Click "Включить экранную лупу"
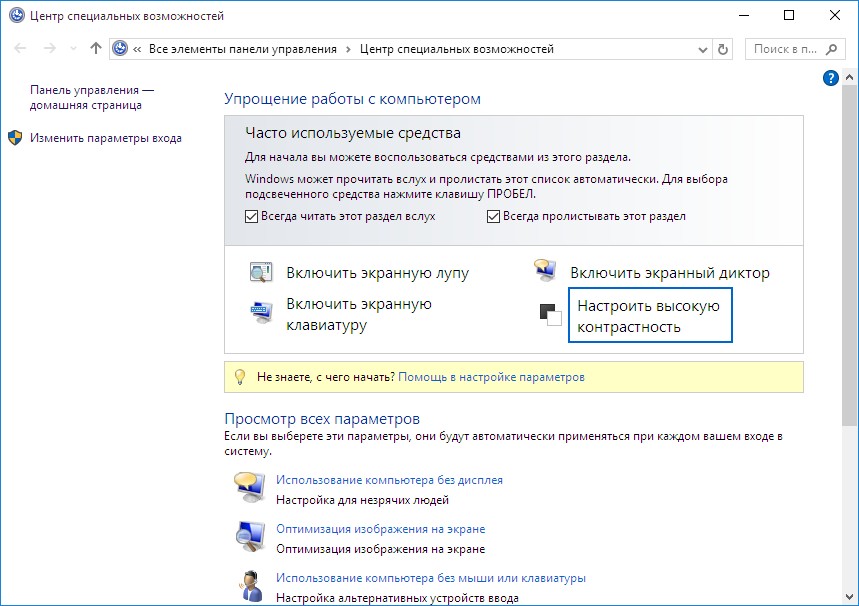Screen dimensions: 859x606 click(x=377, y=273)
